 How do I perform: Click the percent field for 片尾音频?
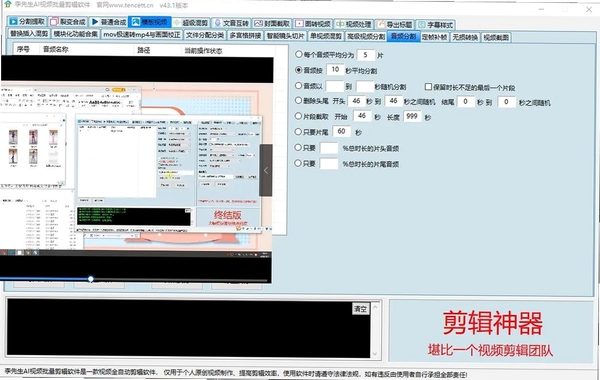click(x=329, y=164)
